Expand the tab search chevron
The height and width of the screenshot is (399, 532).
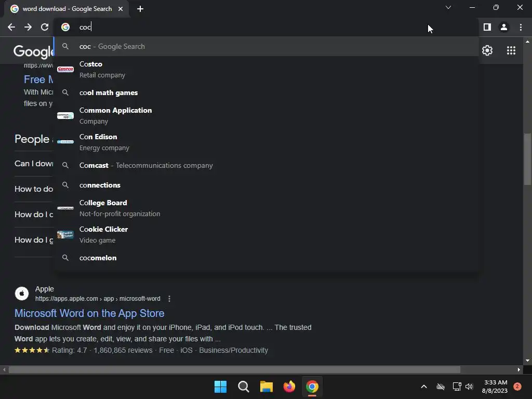pos(448,7)
